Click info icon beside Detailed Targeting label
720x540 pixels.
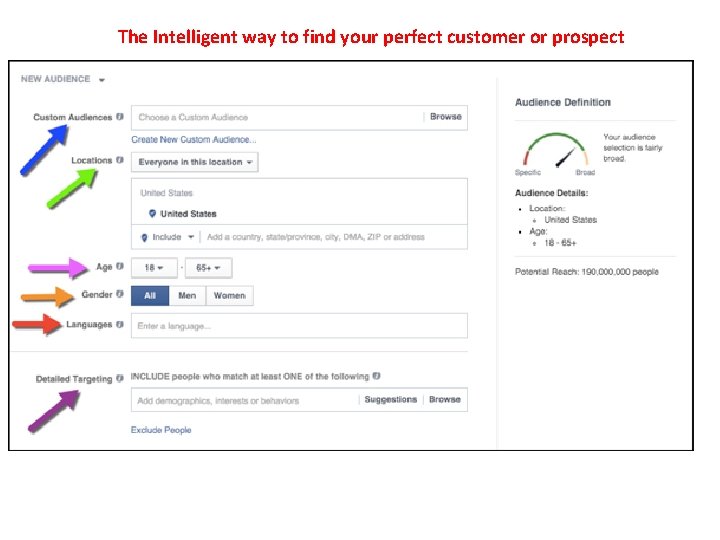pyautogui.click(x=120, y=379)
